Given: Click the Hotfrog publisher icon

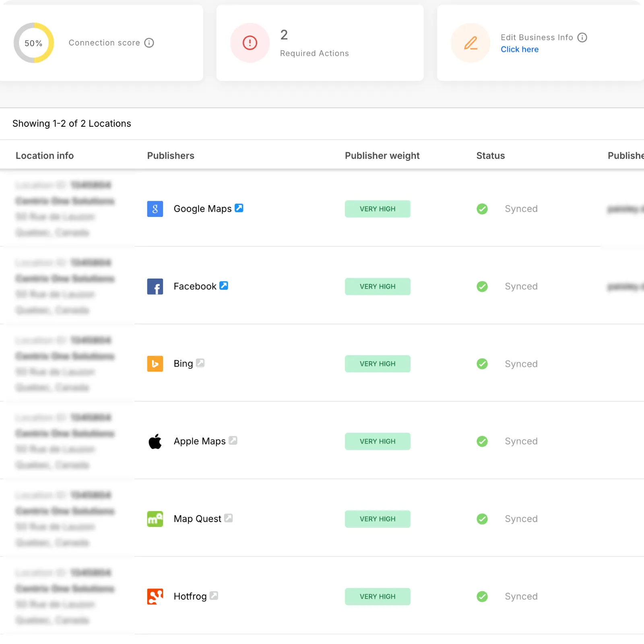Looking at the screenshot, I should point(155,596).
